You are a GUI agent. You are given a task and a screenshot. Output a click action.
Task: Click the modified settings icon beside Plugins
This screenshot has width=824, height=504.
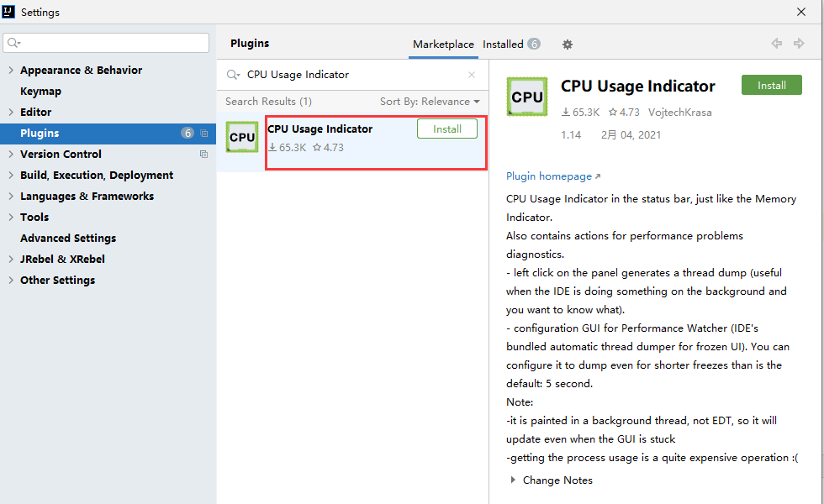tap(203, 133)
